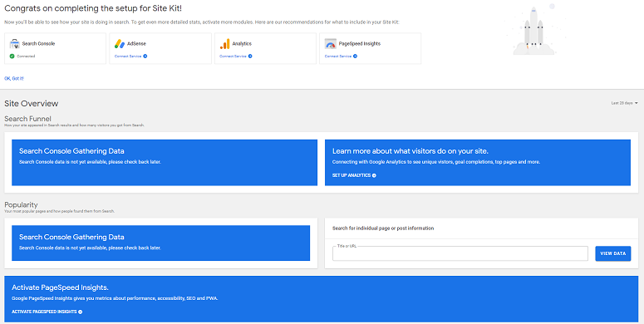Click the 'Congrats on completing the setup' heading

coord(93,8)
